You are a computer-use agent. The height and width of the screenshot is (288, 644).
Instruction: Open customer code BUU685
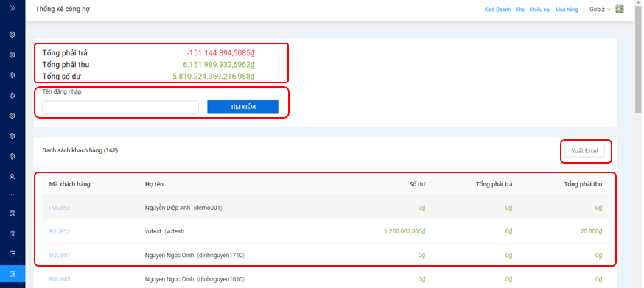60,279
